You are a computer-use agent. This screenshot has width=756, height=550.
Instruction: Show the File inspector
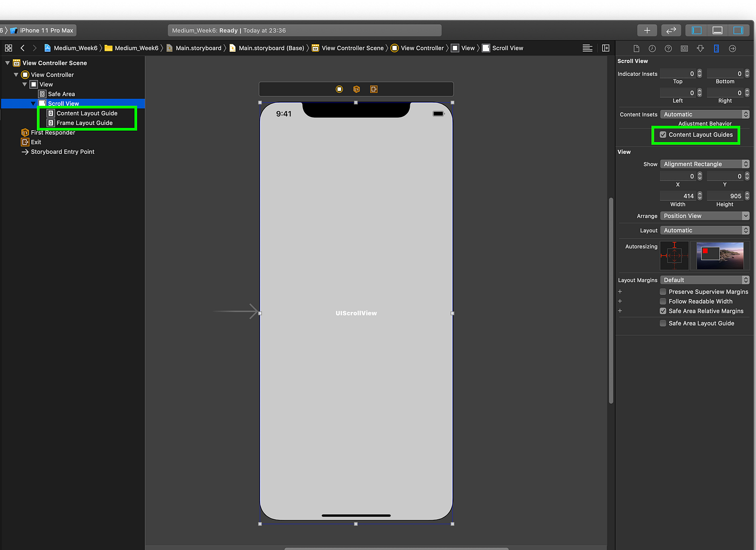pos(636,48)
